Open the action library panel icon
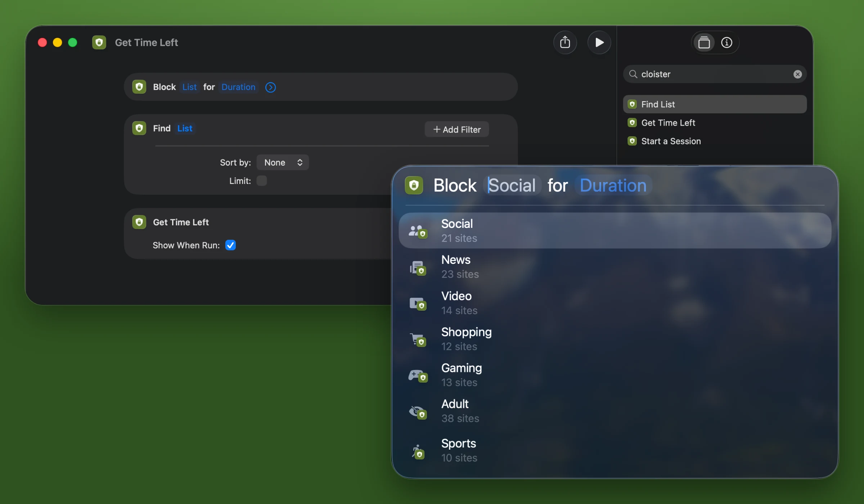The image size is (864, 504). coord(704,42)
